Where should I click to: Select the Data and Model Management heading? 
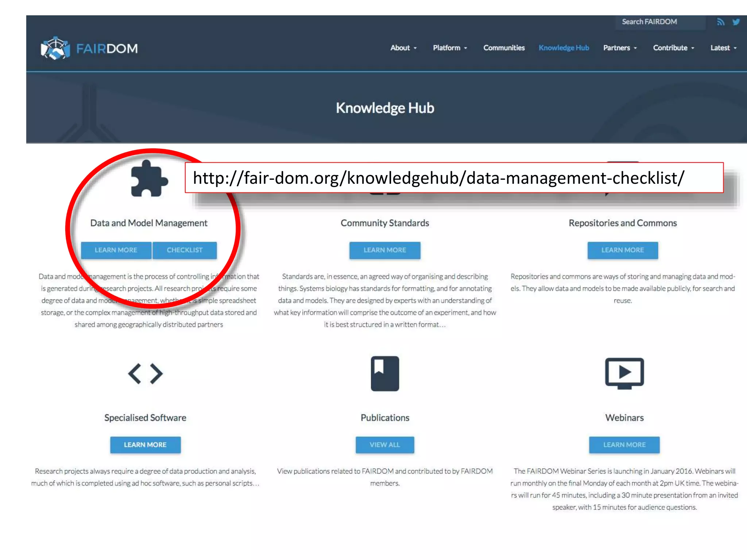click(149, 223)
